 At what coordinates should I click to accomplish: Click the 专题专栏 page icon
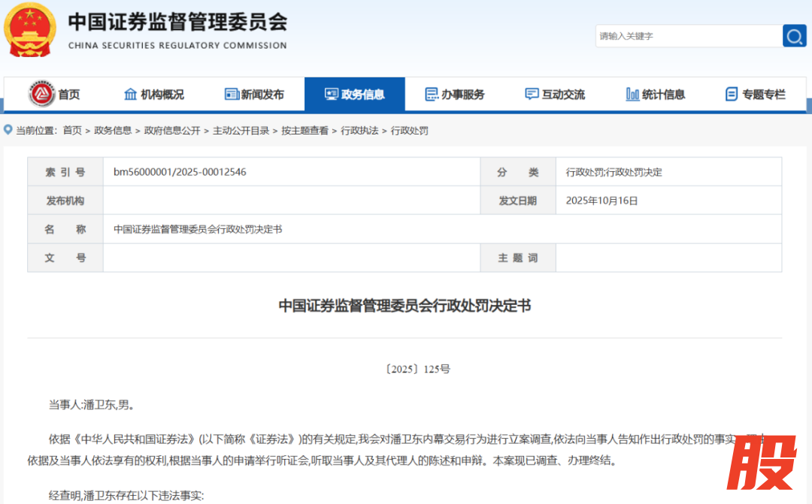(x=732, y=94)
